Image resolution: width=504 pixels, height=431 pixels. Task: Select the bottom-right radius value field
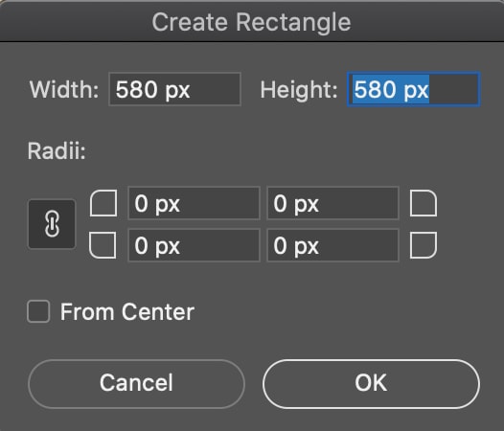[x=333, y=245]
